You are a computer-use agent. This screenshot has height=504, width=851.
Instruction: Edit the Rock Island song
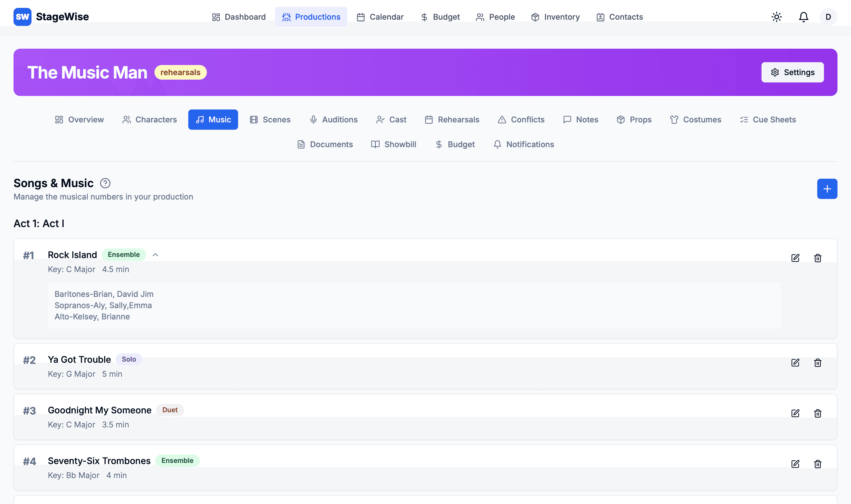(x=795, y=258)
